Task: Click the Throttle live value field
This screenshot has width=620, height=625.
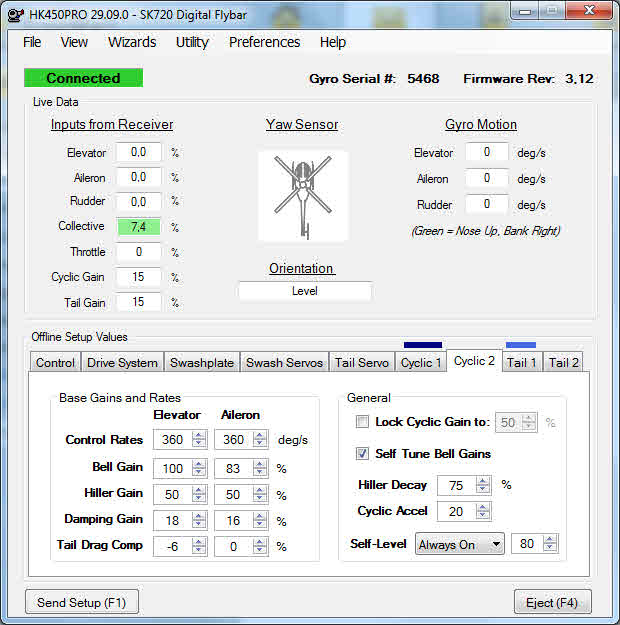Action: [x=138, y=252]
